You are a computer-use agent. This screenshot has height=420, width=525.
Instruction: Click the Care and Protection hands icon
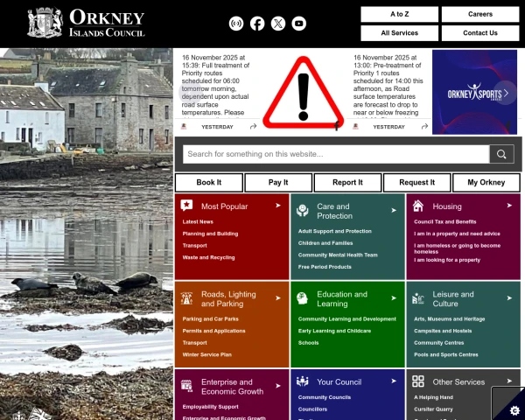point(303,210)
